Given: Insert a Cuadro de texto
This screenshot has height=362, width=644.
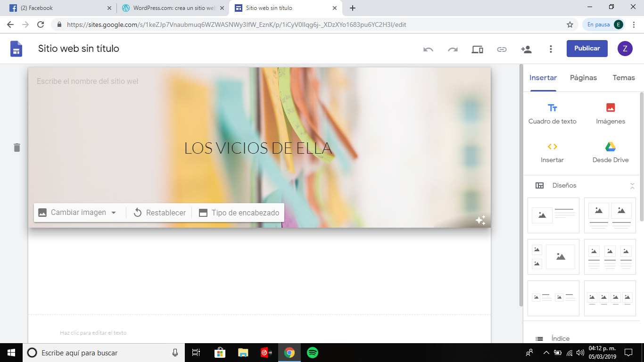Looking at the screenshot, I should (552, 114).
